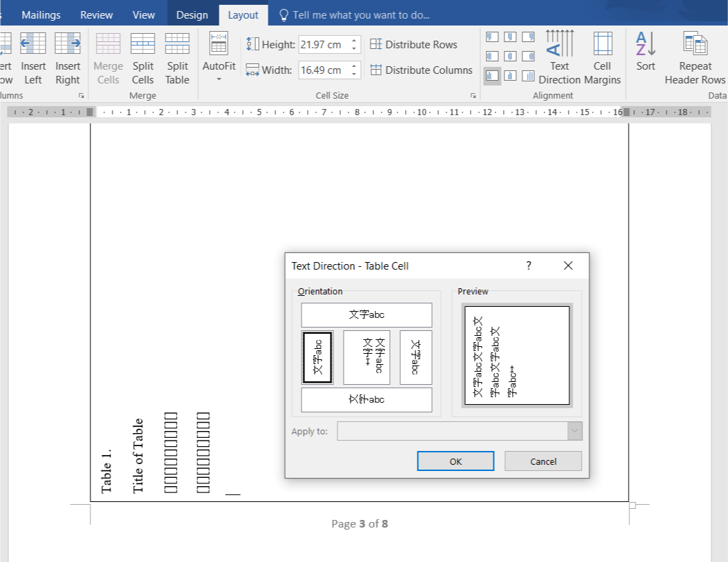Select Align Center Left alignment icon
The image size is (728, 562).
point(492,56)
